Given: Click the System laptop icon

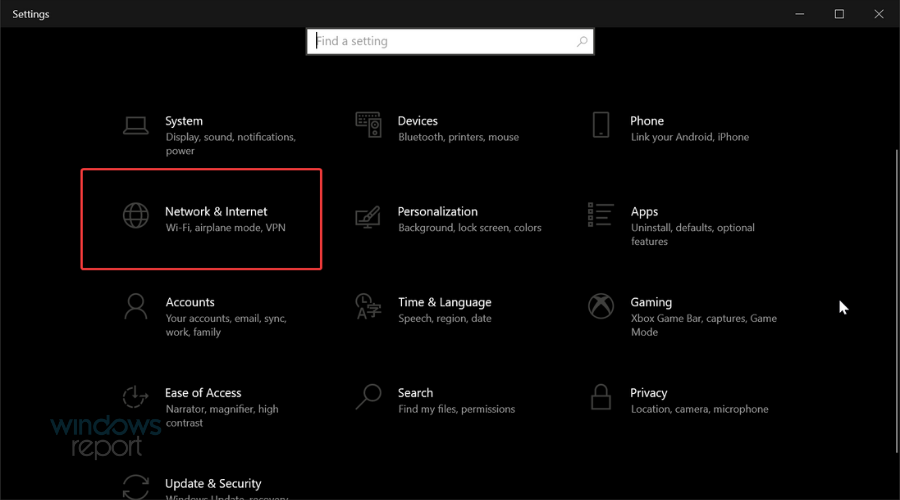Looking at the screenshot, I should click(x=135, y=125).
